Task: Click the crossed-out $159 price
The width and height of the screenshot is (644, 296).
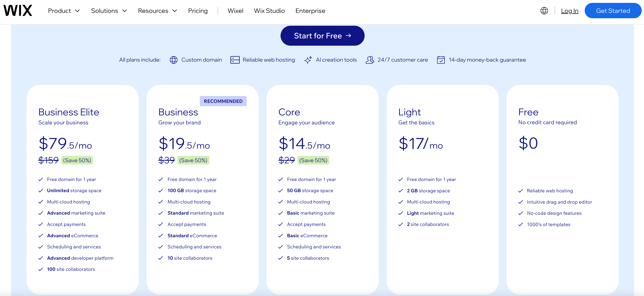Action: tap(48, 160)
